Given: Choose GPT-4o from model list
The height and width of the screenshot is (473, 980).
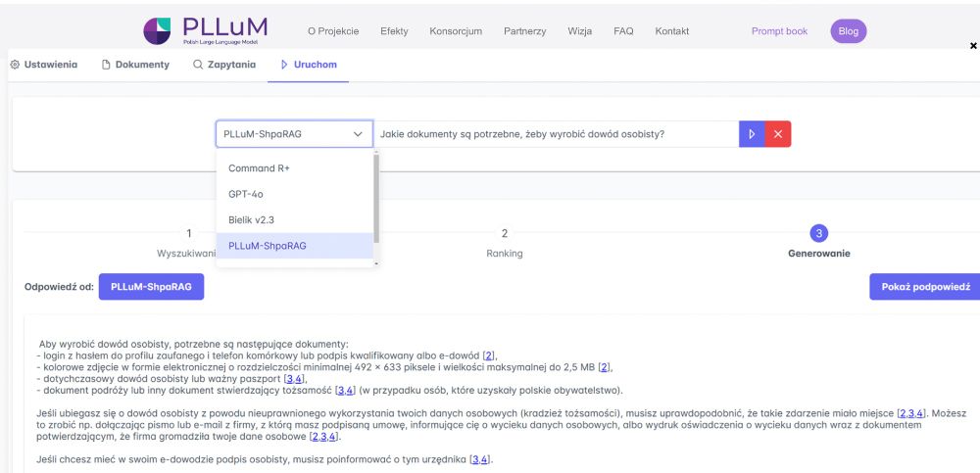Looking at the screenshot, I should point(294,194).
